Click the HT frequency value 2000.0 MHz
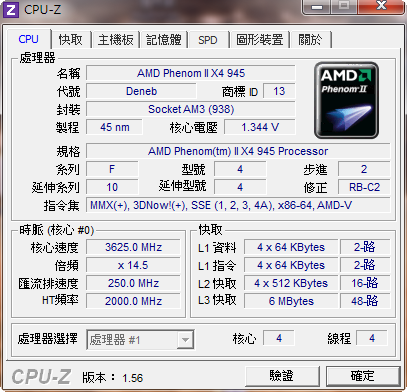 (133, 301)
